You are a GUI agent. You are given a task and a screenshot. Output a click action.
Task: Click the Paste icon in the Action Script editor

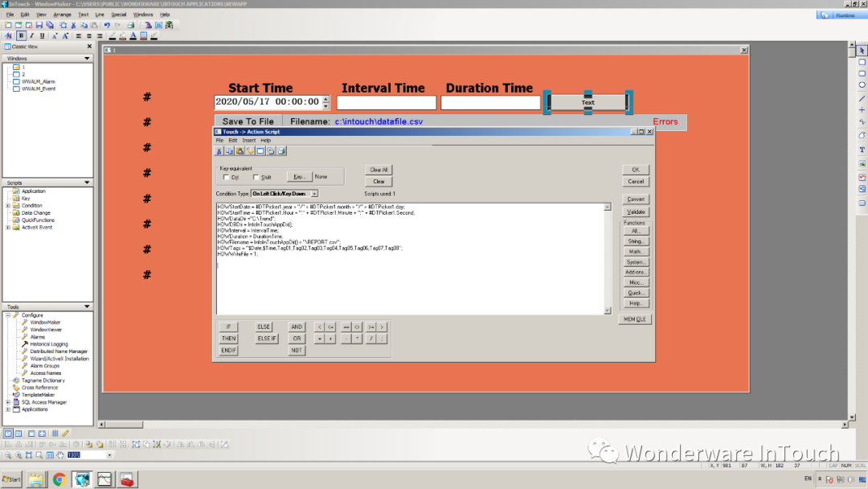click(x=240, y=150)
